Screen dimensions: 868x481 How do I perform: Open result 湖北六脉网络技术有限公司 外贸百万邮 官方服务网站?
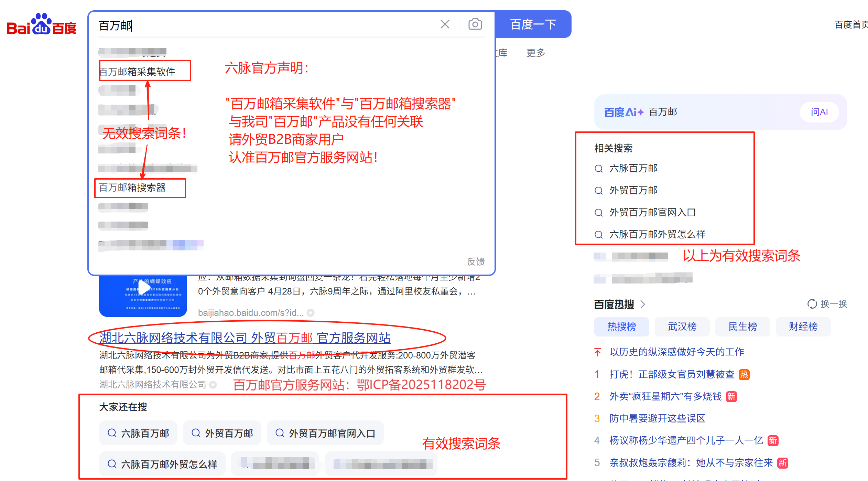click(x=245, y=338)
